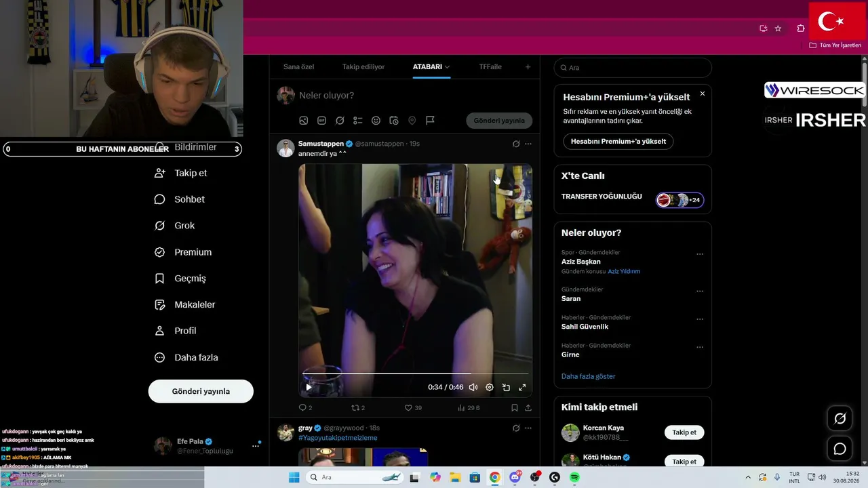
Task: Open hashtag #Yagoyutakipetmeizleme
Action: pos(338,438)
